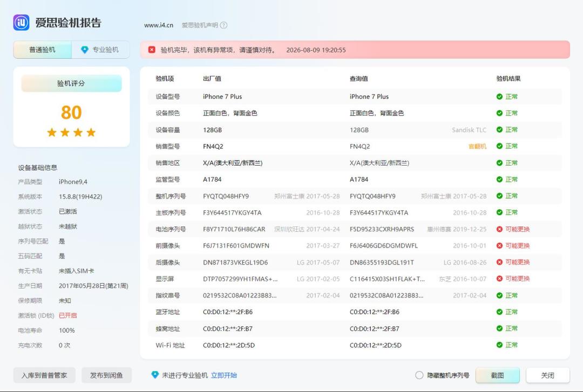The height and width of the screenshot is (392, 583).
Task: Click the green check icon in 指纹串号 row
Action: tap(499, 295)
